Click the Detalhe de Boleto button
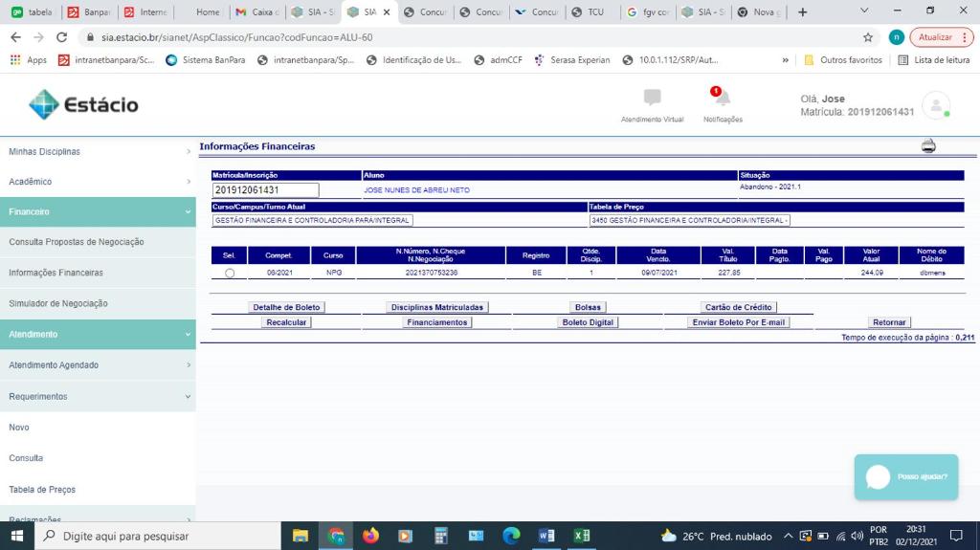 (x=286, y=307)
